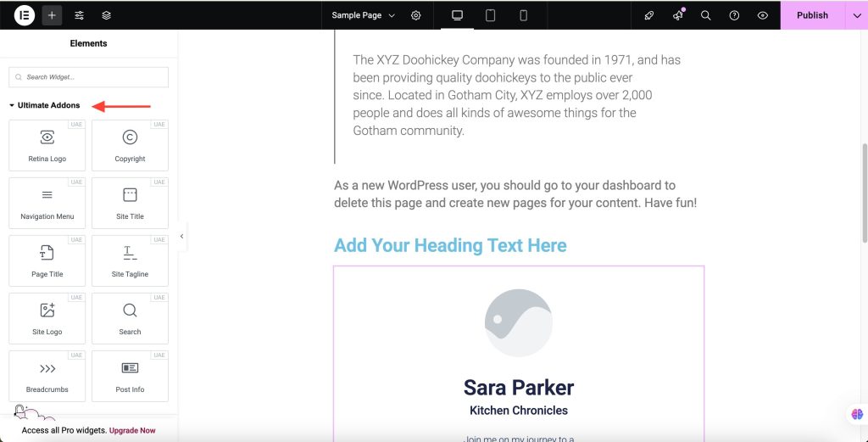Open the Help question mark icon

point(734,15)
